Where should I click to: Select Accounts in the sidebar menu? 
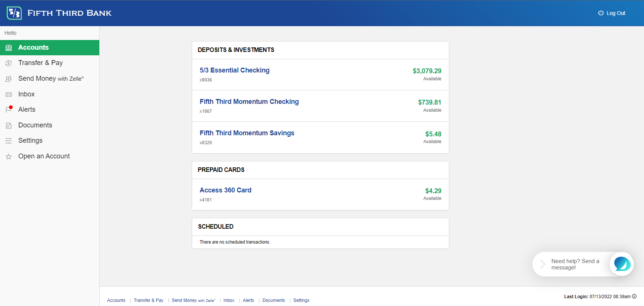pos(50,47)
